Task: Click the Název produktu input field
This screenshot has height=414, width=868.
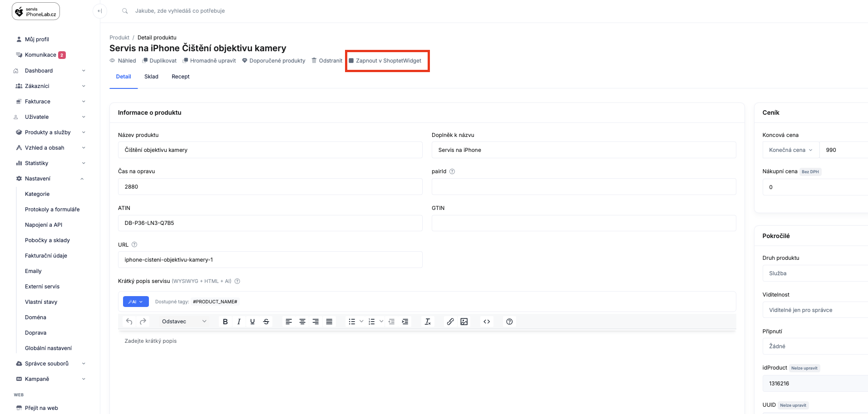Action: click(270, 150)
